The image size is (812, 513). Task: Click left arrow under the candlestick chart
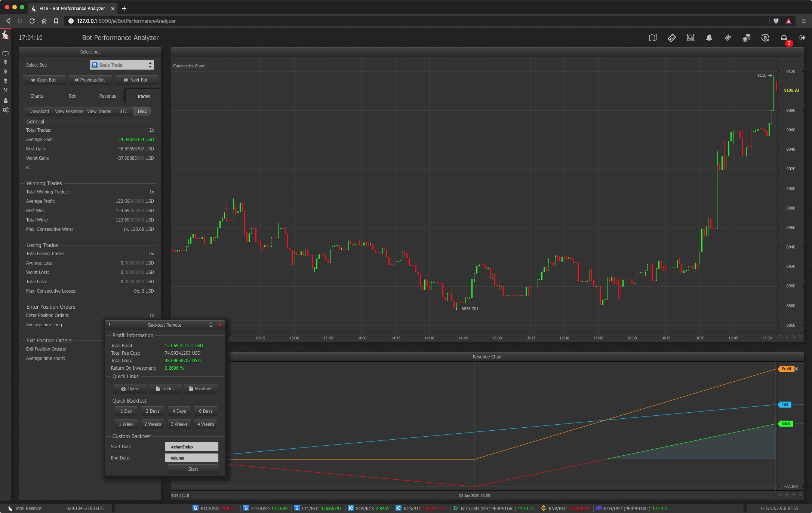787,337
